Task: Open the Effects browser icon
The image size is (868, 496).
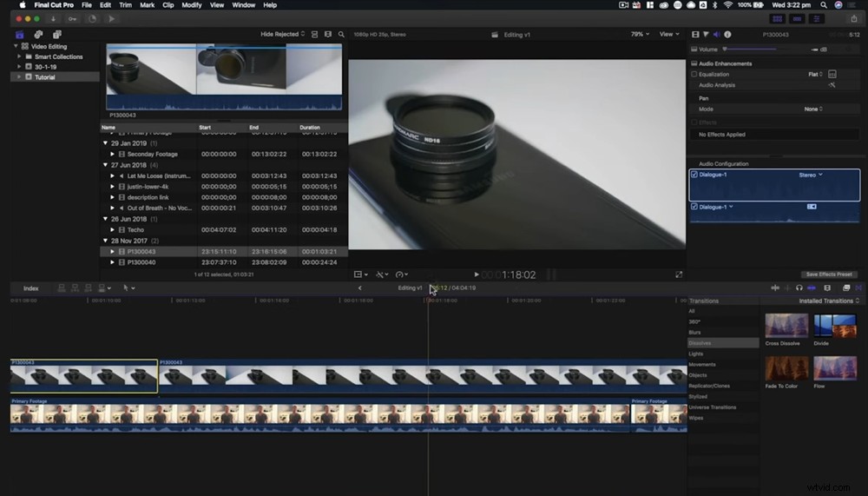Action: (845, 288)
